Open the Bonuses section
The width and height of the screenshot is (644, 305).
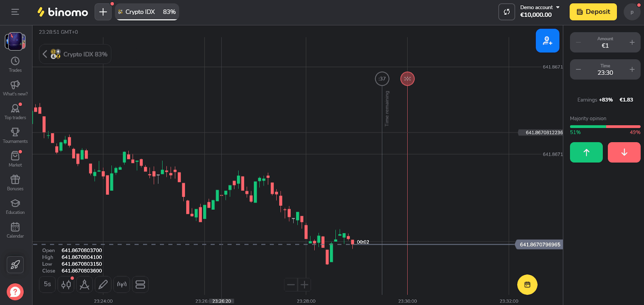[15, 183]
